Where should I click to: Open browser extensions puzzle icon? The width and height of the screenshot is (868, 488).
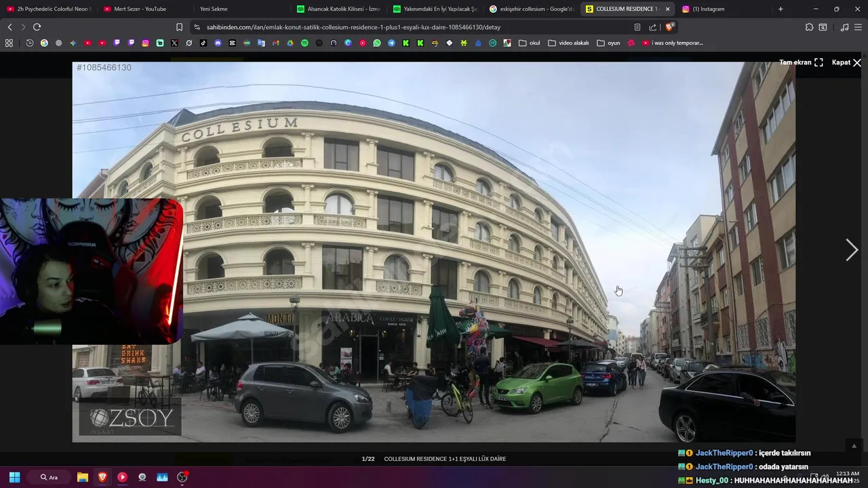tap(809, 27)
